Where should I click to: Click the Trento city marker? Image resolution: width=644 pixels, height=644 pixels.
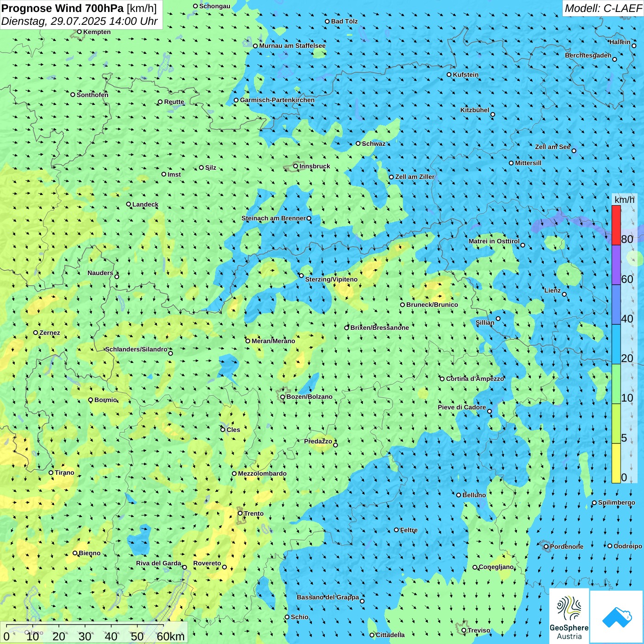[240, 513]
